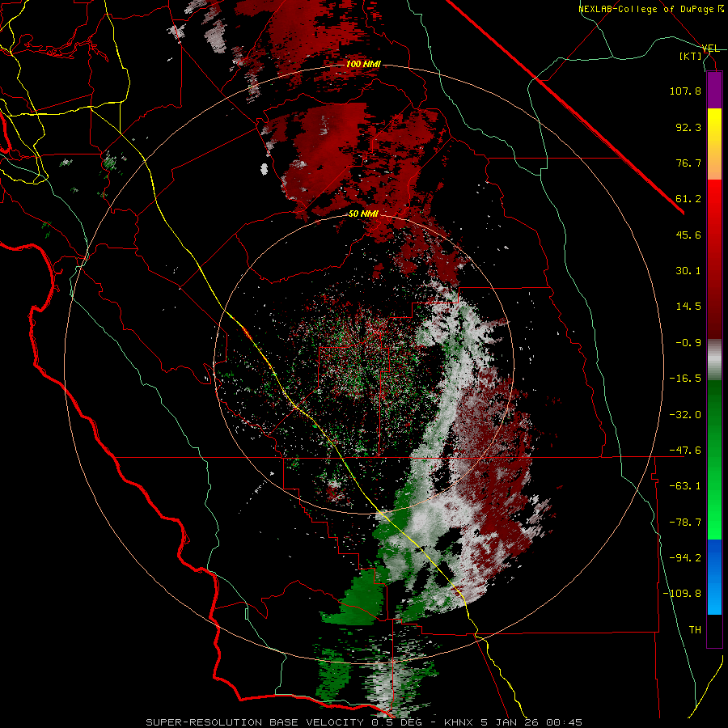Image resolution: width=728 pixels, height=728 pixels.
Task: Click the 50 NMI range ring label
Action: coord(363,214)
